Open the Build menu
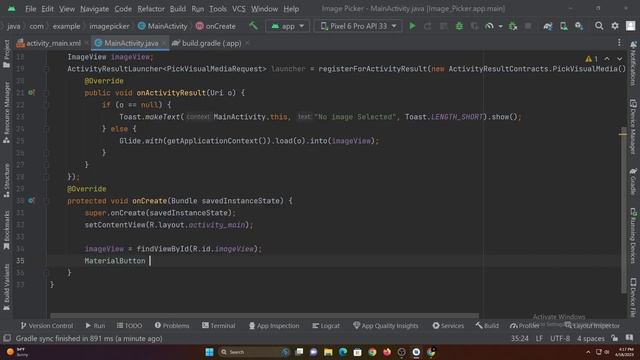This screenshot has height=360, width=640. coord(178,9)
